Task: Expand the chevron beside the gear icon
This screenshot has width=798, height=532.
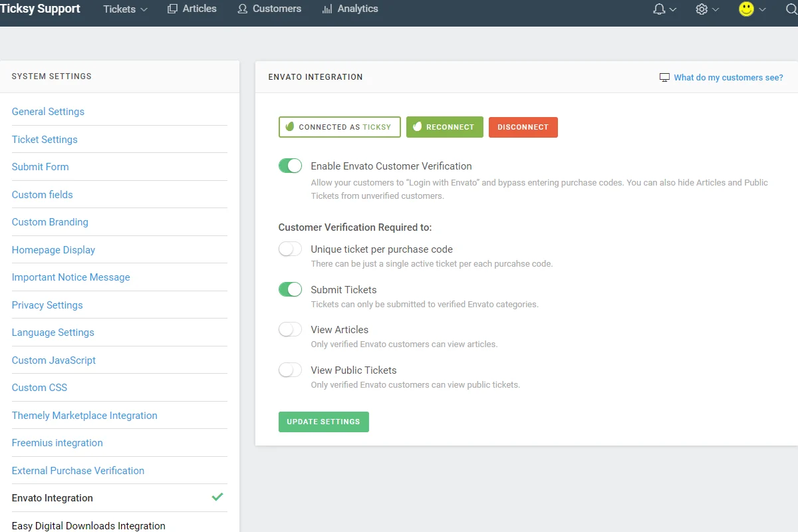Action: (716, 10)
